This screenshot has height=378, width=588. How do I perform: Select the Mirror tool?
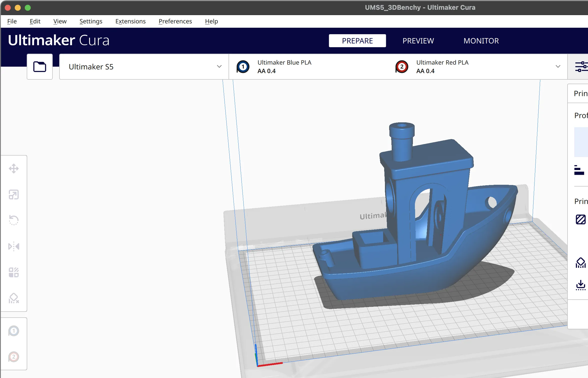click(14, 247)
